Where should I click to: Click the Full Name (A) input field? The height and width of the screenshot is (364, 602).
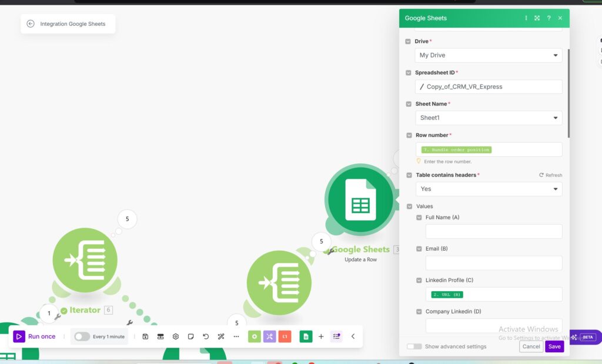(x=494, y=232)
